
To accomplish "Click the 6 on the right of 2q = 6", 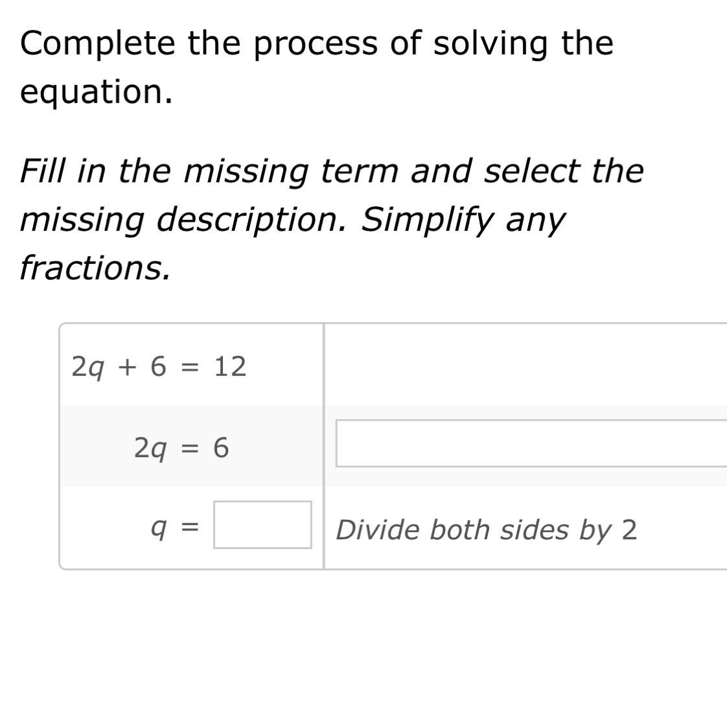I will (x=221, y=448).
